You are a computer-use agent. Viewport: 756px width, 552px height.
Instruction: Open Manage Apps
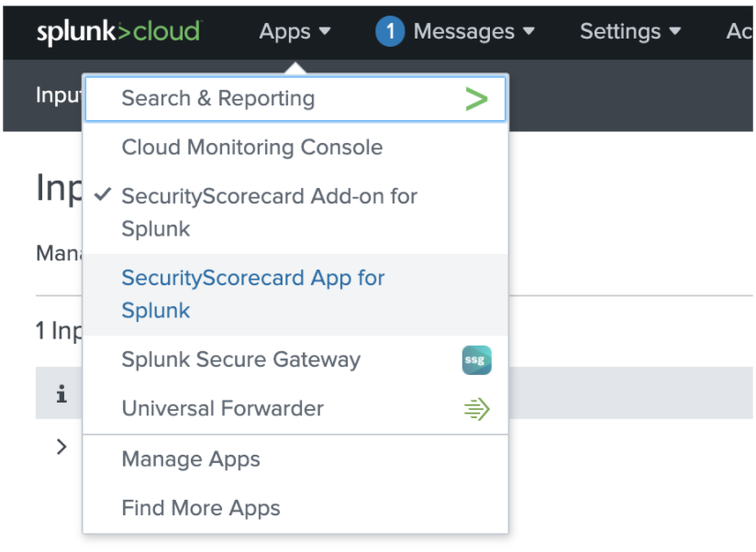[295, 459]
